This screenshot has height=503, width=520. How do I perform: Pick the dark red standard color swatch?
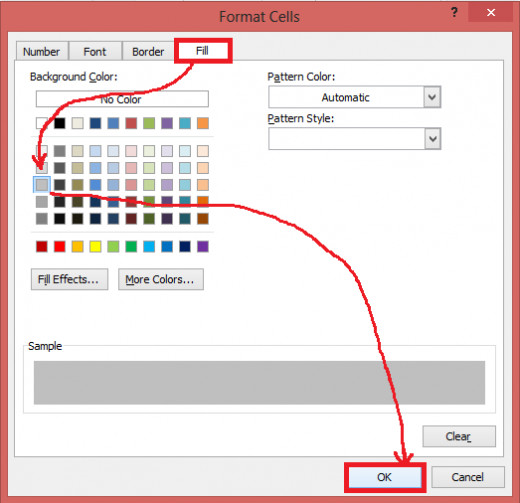(x=42, y=247)
